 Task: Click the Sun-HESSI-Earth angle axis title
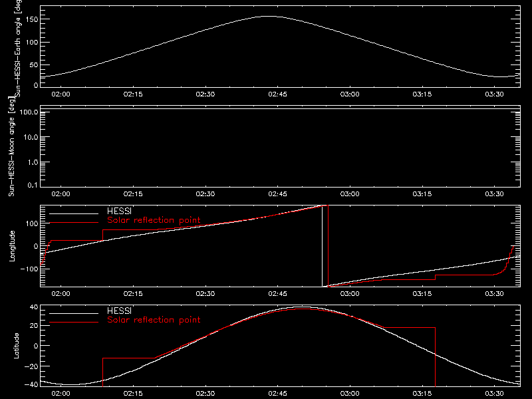tap(18, 48)
